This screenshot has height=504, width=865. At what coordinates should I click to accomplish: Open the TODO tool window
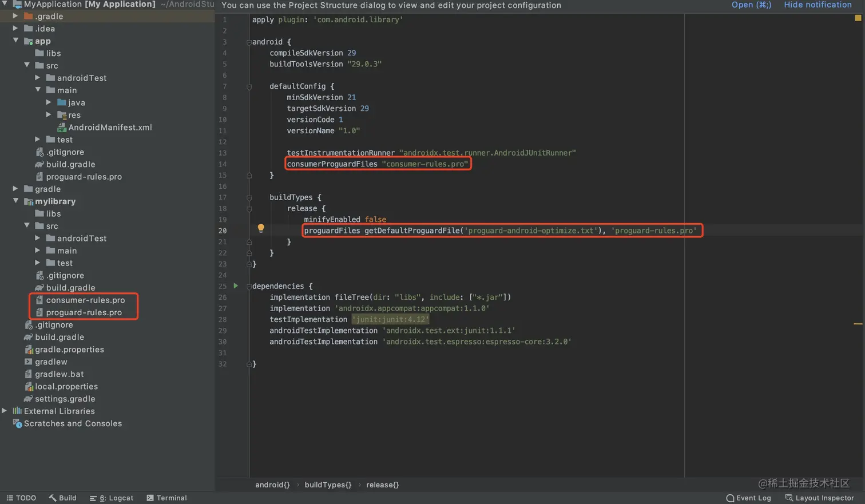coord(21,498)
